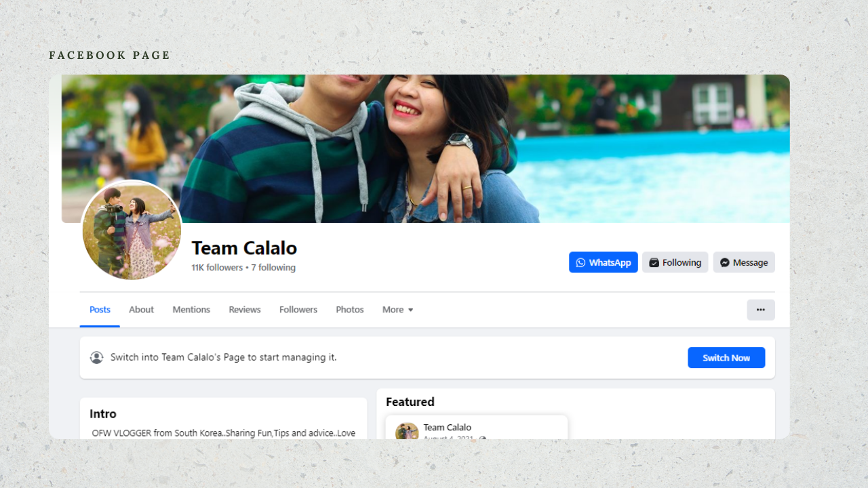Viewport: 868px width, 488px height.
Task: Click the Team Calalo page title
Action: 244,248
